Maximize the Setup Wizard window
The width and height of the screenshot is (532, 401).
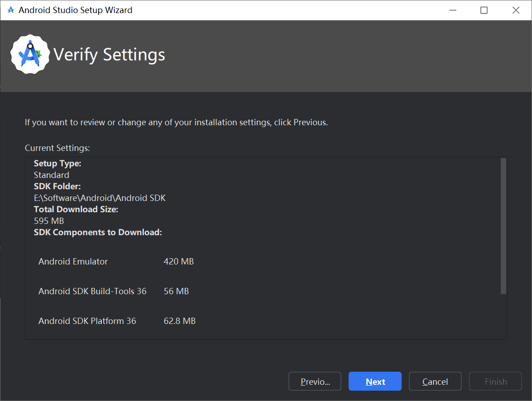[x=484, y=10]
